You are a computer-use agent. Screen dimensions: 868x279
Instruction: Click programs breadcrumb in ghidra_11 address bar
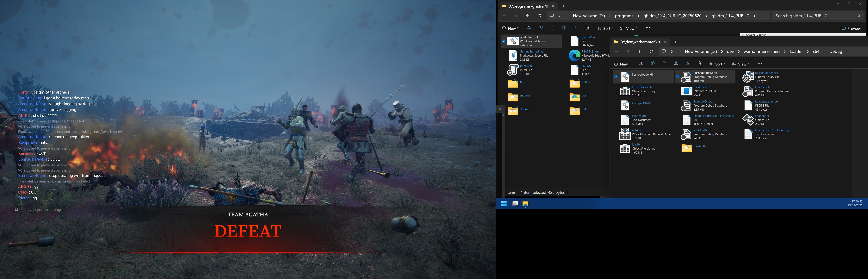[x=624, y=16]
